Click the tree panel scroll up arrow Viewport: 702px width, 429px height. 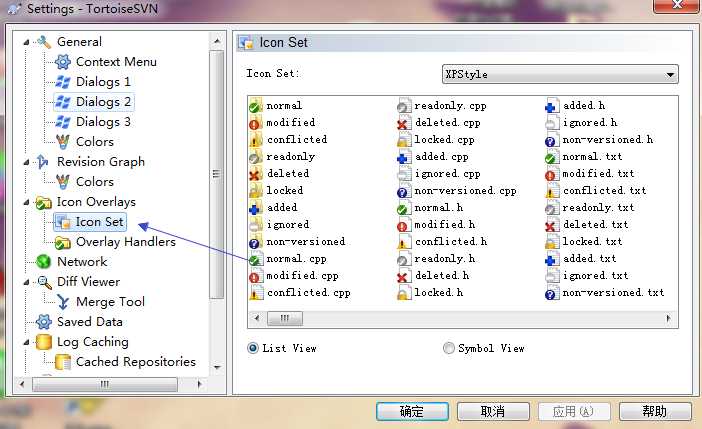pyautogui.click(x=217, y=41)
